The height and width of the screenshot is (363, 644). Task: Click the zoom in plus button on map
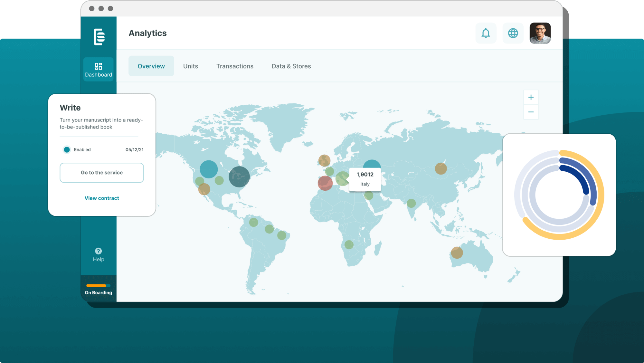coord(531,97)
